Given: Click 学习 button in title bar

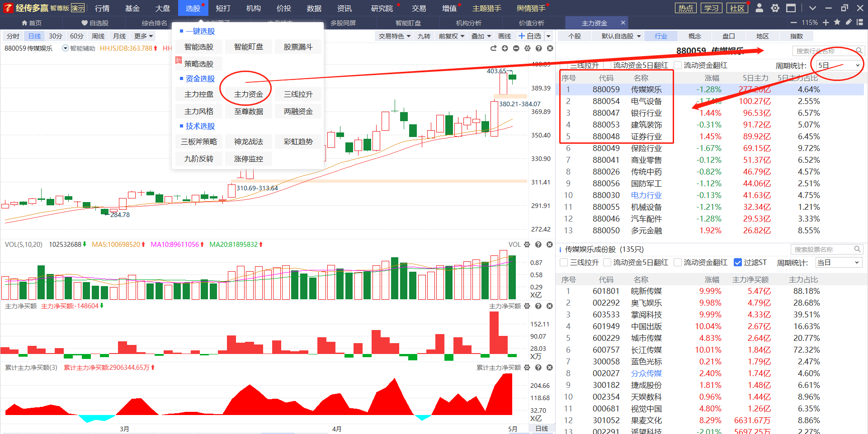Looking at the screenshot, I should (711, 8).
